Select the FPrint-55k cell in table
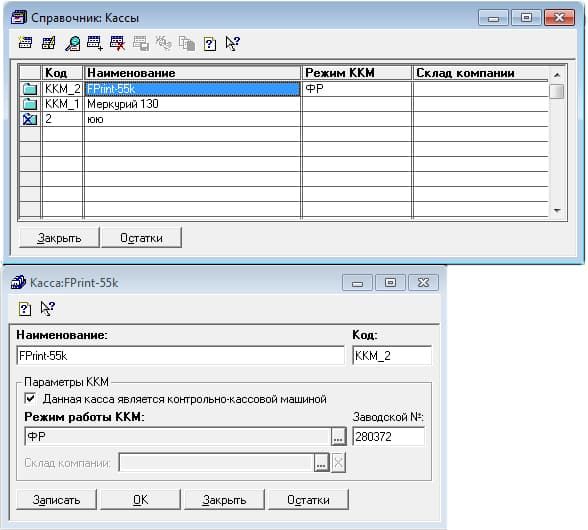This screenshot has height=530, width=588. point(192,89)
